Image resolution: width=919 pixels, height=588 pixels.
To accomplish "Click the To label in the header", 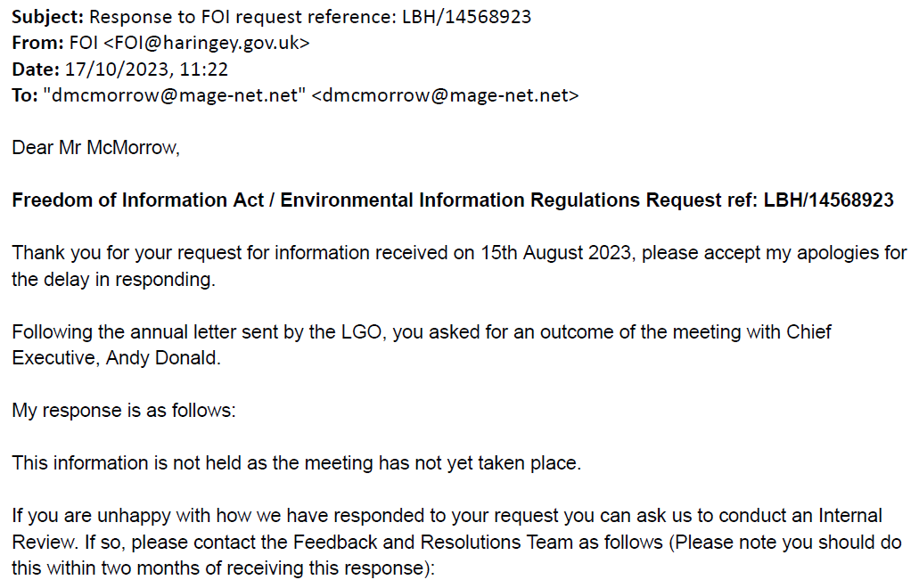I will click(25, 94).
